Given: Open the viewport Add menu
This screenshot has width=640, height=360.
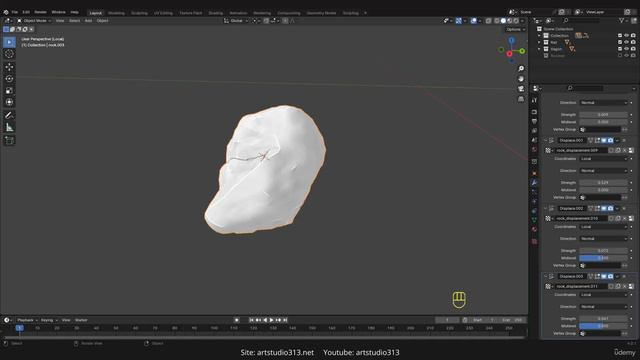Looking at the screenshot, I should click(88, 21).
